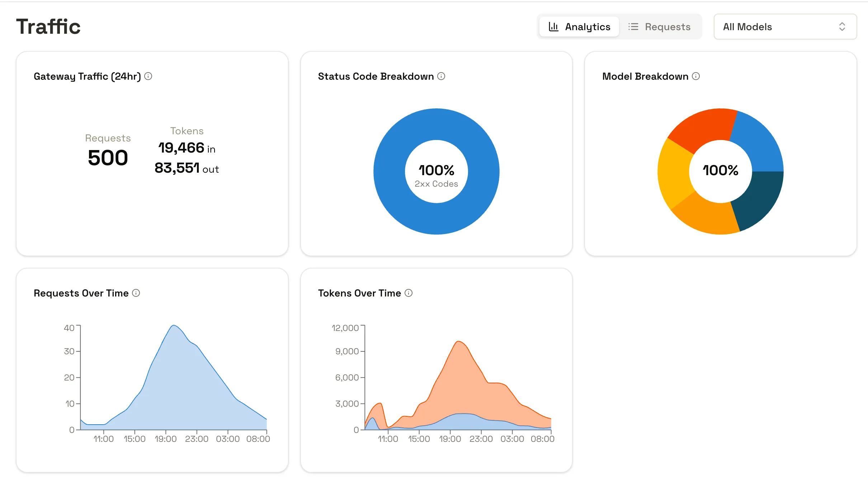Click the Traffic page heading
The height and width of the screenshot is (486, 868).
coord(48,25)
